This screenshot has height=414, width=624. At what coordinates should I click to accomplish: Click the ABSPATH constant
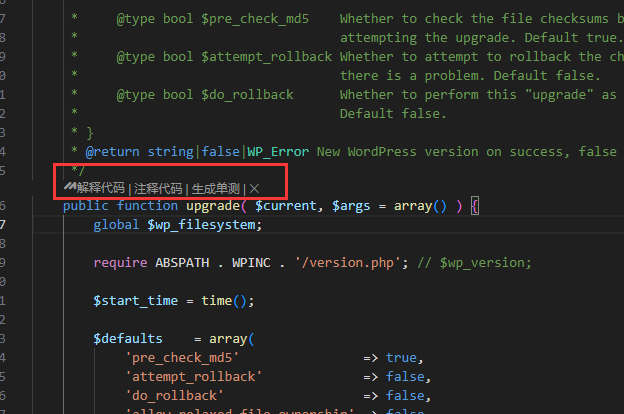(182, 263)
